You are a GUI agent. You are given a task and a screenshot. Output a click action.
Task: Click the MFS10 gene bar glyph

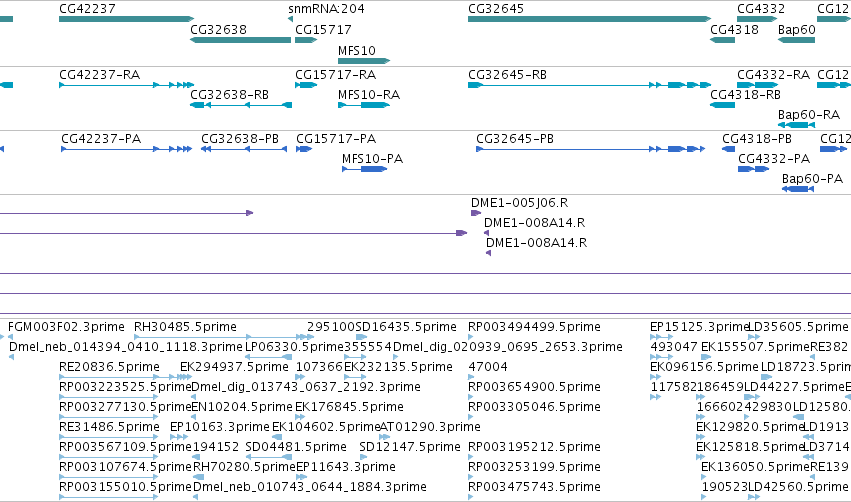[364, 61]
